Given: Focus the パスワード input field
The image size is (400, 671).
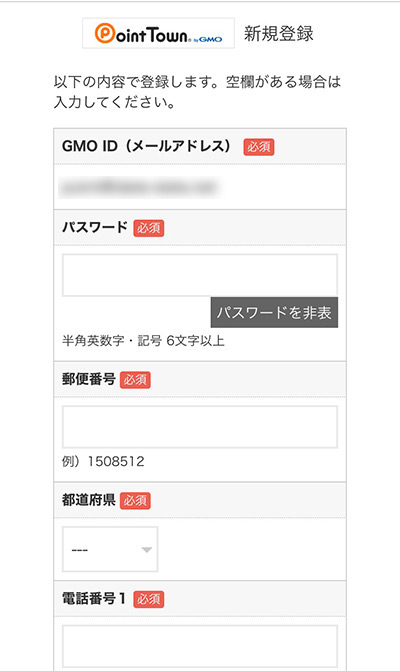Looking at the screenshot, I should 200,275.
